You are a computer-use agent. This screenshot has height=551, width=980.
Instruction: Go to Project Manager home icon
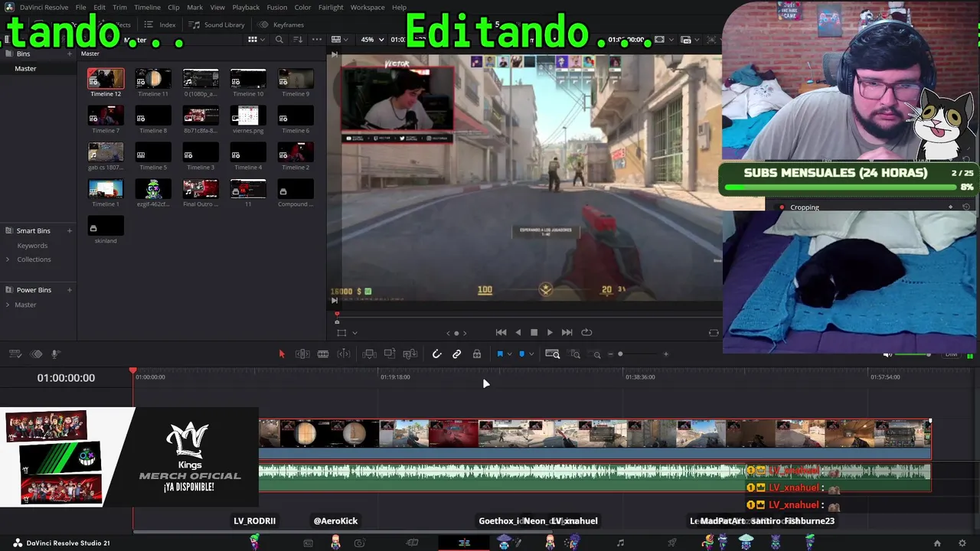click(937, 543)
